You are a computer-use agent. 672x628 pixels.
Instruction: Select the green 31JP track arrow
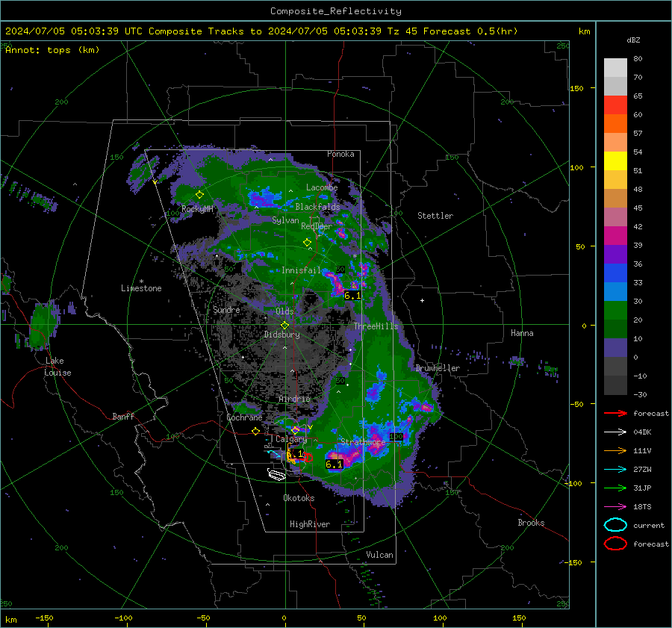[x=615, y=488]
